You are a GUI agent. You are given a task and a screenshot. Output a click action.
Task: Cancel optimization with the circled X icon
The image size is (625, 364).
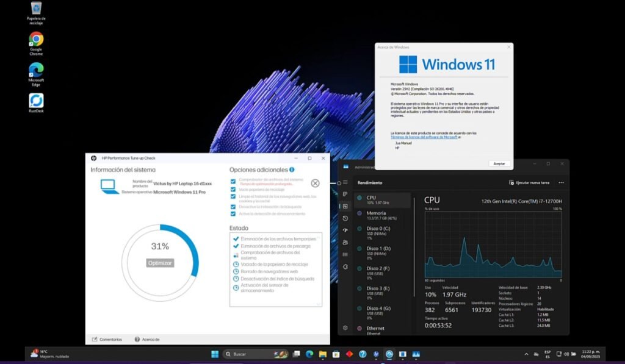click(x=315, y=183)
